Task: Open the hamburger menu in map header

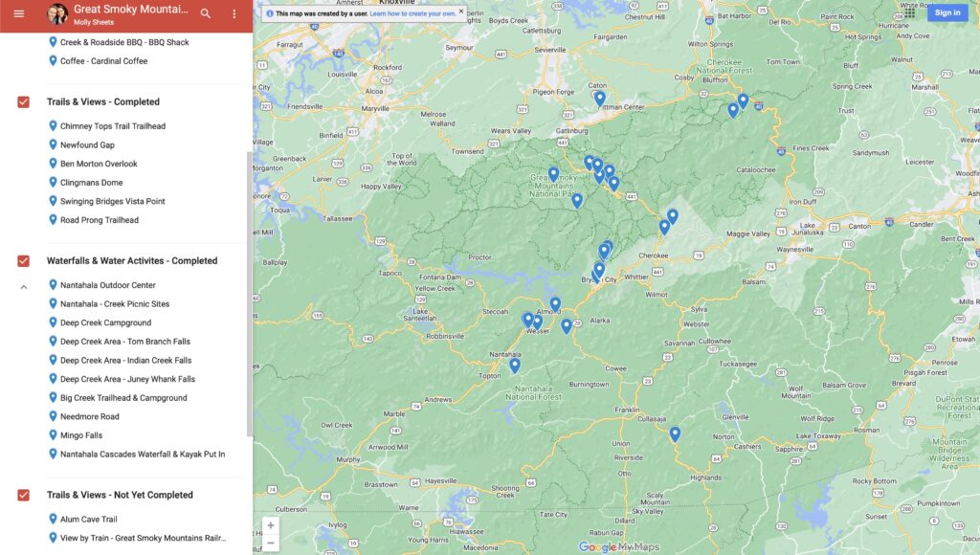Action: (18, 13)
